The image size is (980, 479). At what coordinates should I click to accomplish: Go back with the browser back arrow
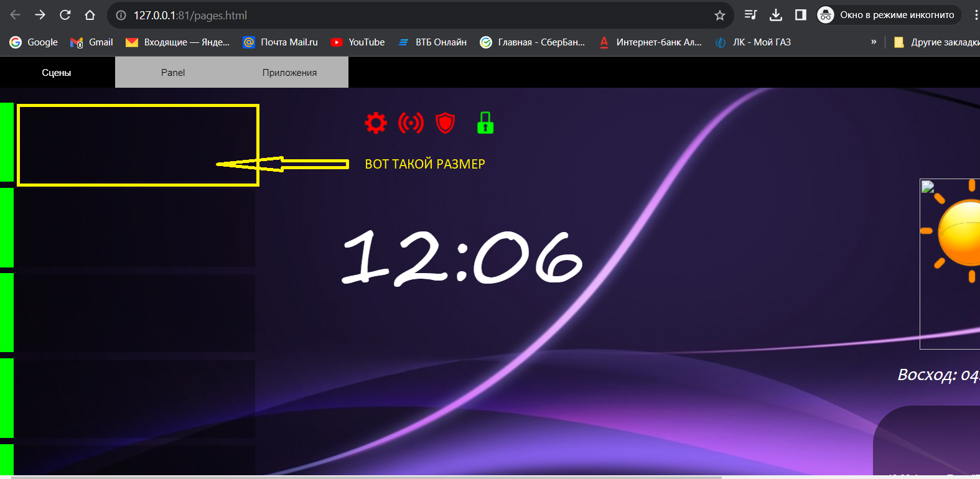(x=16, y=15)
